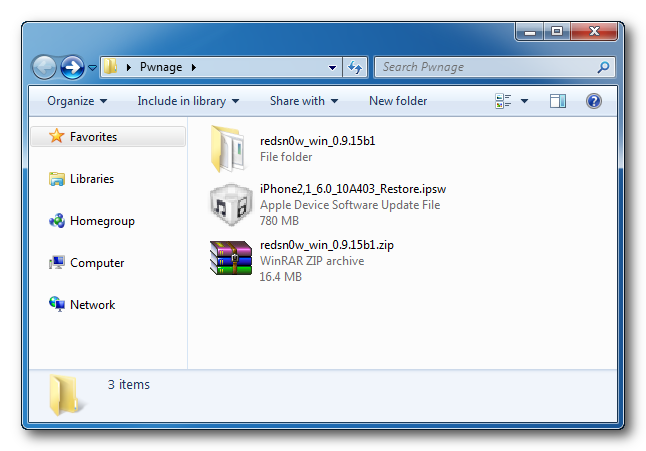Open the recent pages dropdown arrow
The image size is (646, 451).
tap(93, 68)
